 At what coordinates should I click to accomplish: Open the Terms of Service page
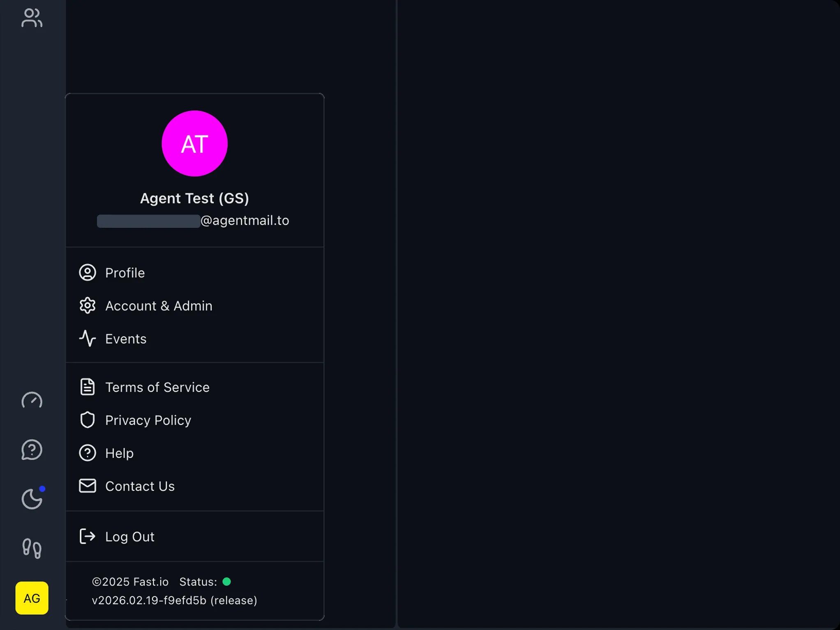click(157, 387)
